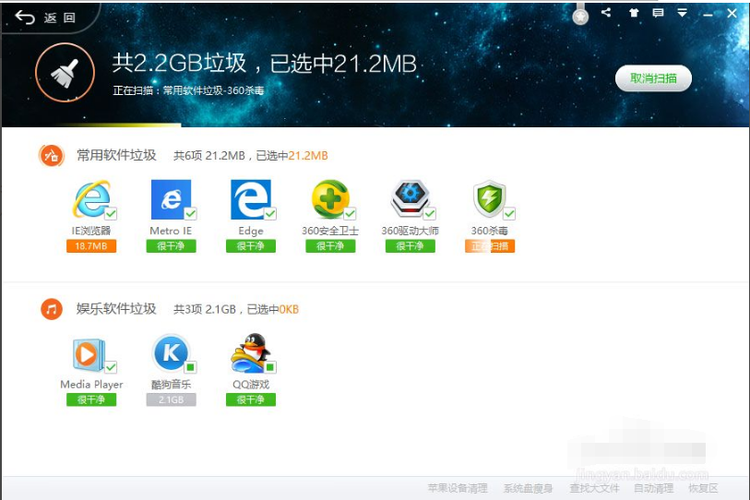Click the 返回 back arrow

pyautogui.click(x=25, y=17)
